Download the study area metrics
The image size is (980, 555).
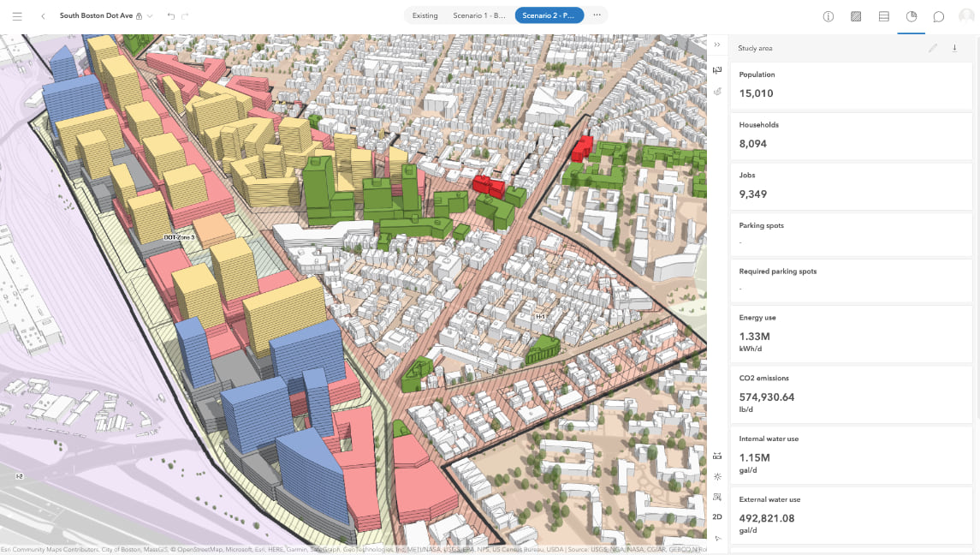coord(954,48)
